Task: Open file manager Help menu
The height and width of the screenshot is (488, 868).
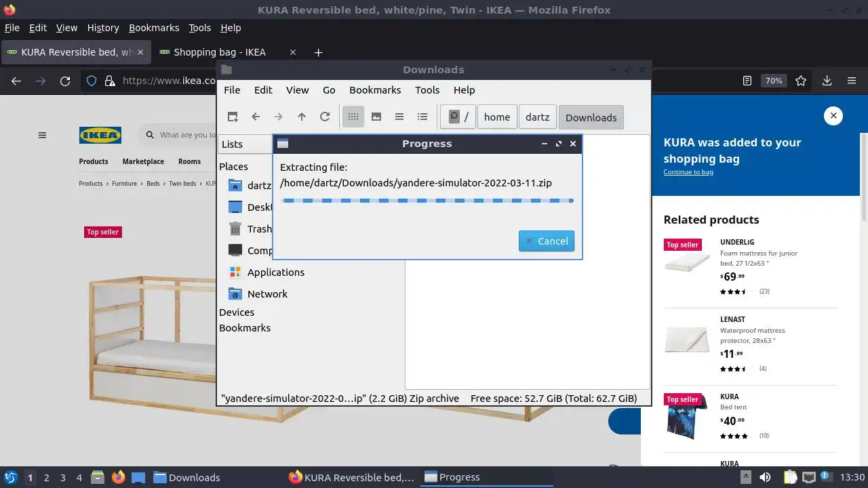Action: tap(464, 90)
